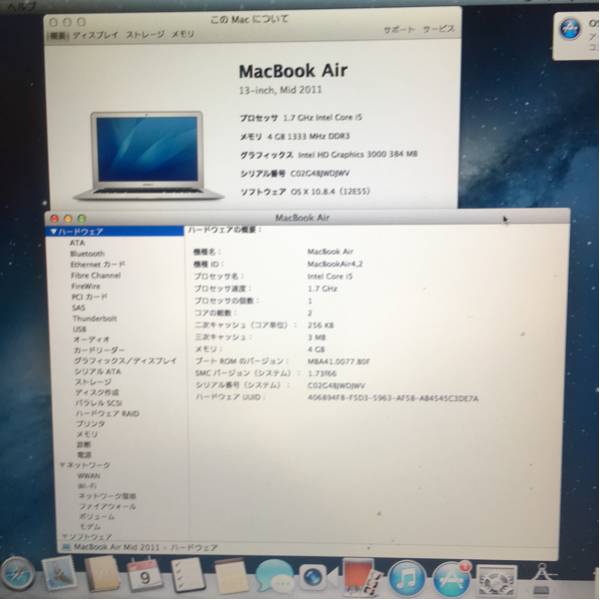Select メモリ in System Information sidebar
The image size is (600, 600).
point(87,434)
